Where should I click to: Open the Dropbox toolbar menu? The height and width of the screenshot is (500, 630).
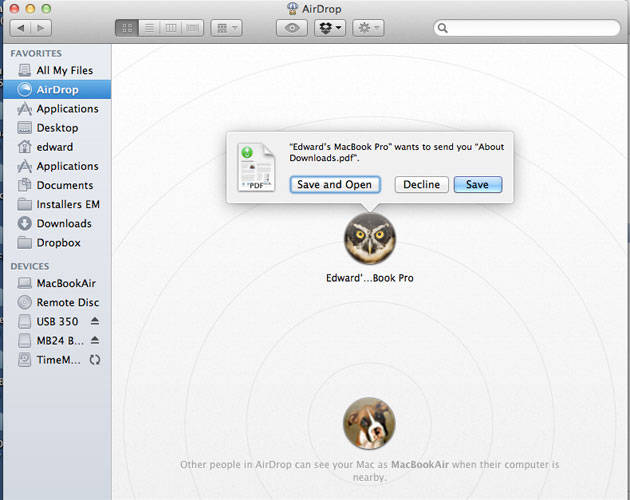click(330, 28)
